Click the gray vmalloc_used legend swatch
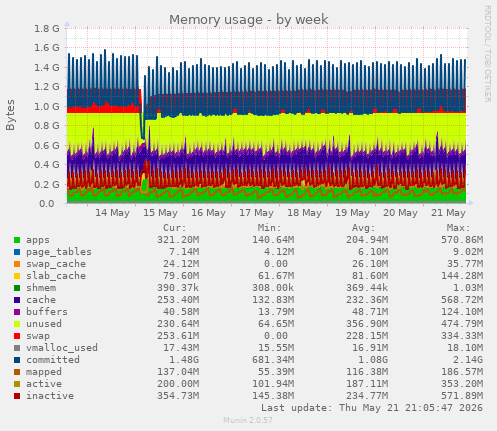 17,348
